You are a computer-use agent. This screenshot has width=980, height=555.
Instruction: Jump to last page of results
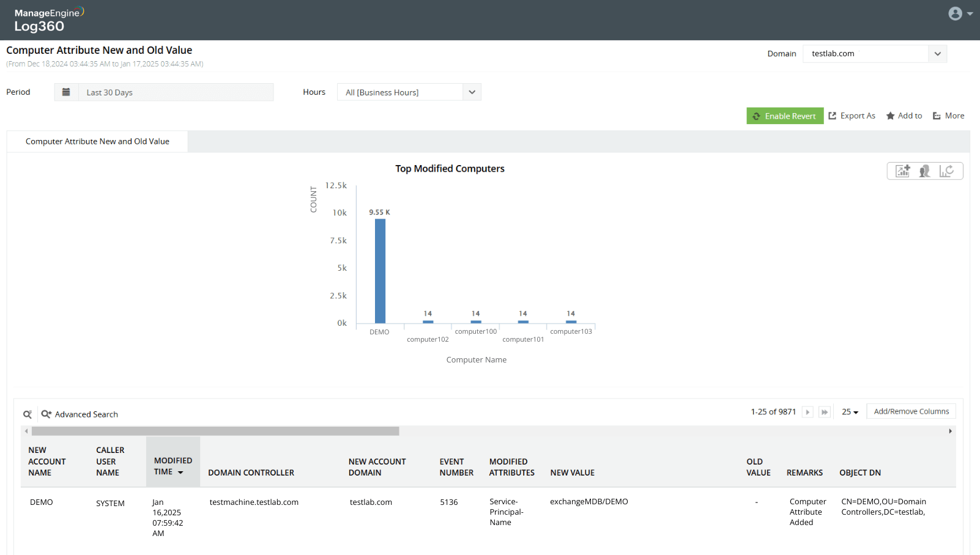pos(825,412)
